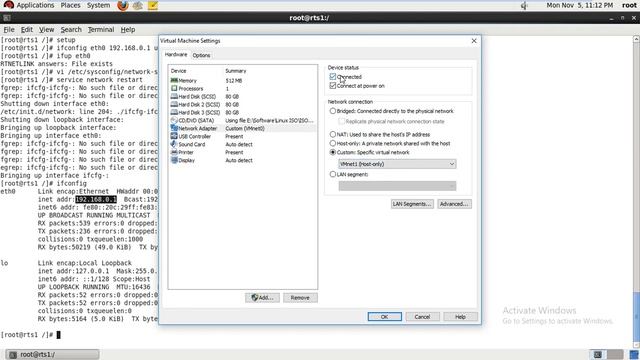Select Custom specific virtual network option
Screen dimensions: 640x360
[333, 152]
